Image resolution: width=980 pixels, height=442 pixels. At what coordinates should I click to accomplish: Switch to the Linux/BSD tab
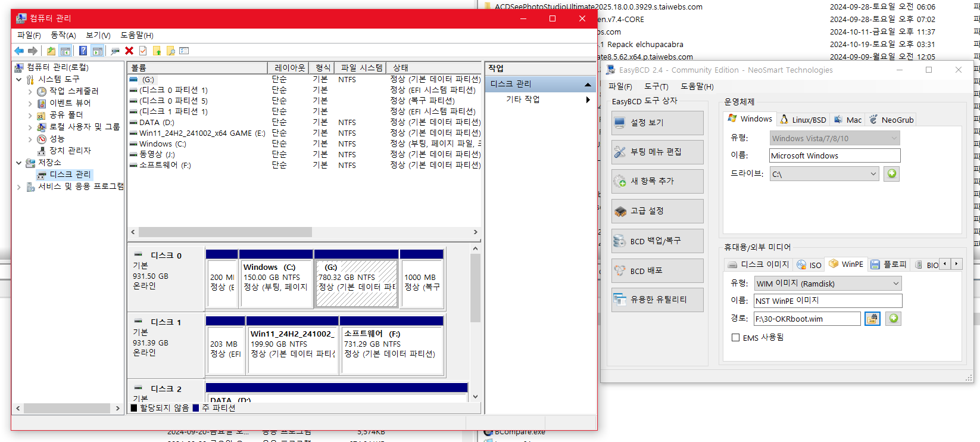(803, 120)
